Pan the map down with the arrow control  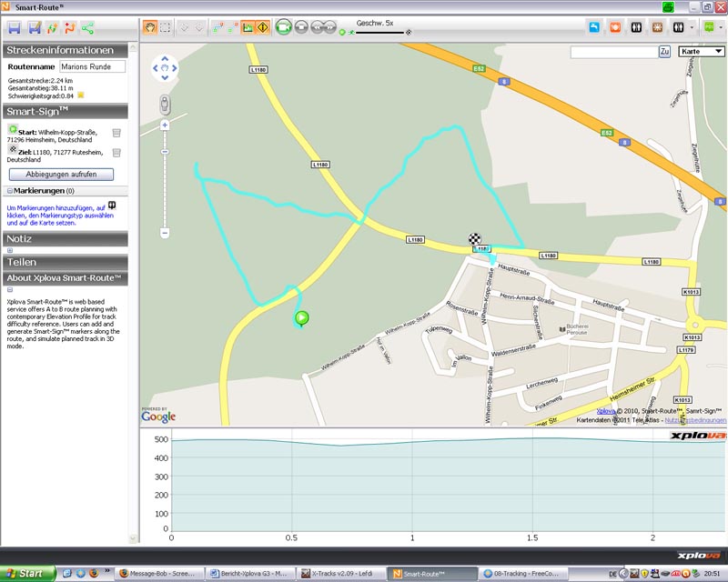[165, 77]
